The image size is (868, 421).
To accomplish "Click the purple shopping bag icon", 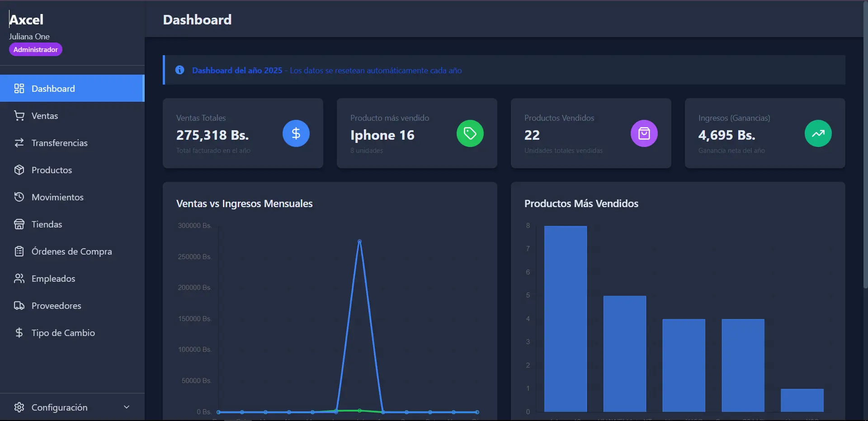I will pyautogui.click(x=644, y=133).
